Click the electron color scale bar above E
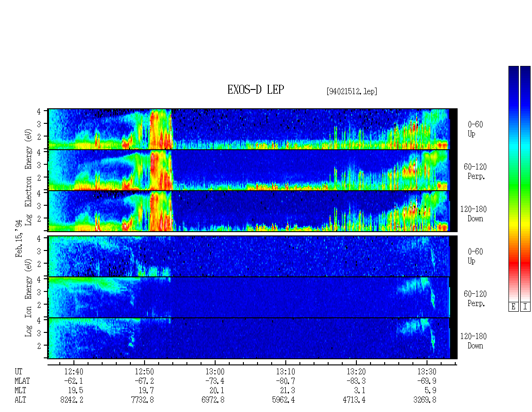 click(x=513, y=184)
